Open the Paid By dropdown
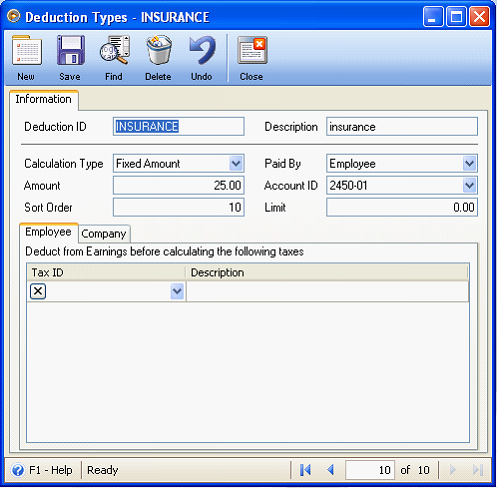This screenshot has width=498, height=489. [469, 164]
